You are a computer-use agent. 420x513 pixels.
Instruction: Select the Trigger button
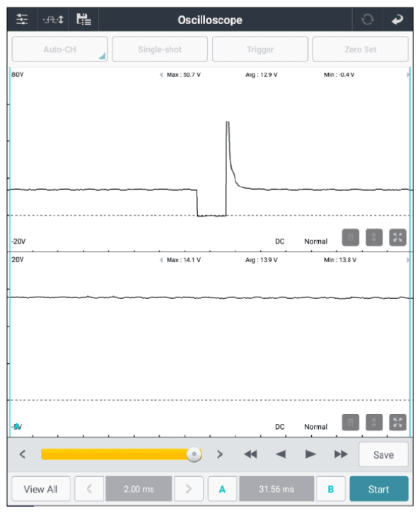[260, 49]
